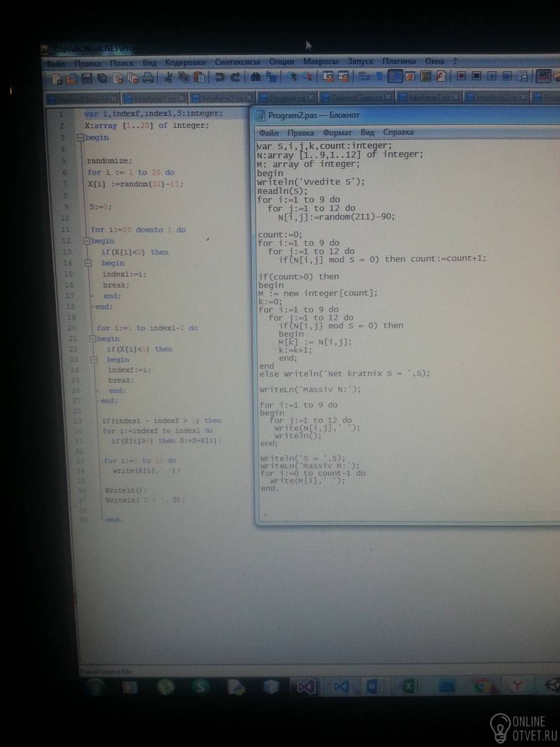Toggle word wrap toolbar icon
Screen dimensions: 560x747
363,77
